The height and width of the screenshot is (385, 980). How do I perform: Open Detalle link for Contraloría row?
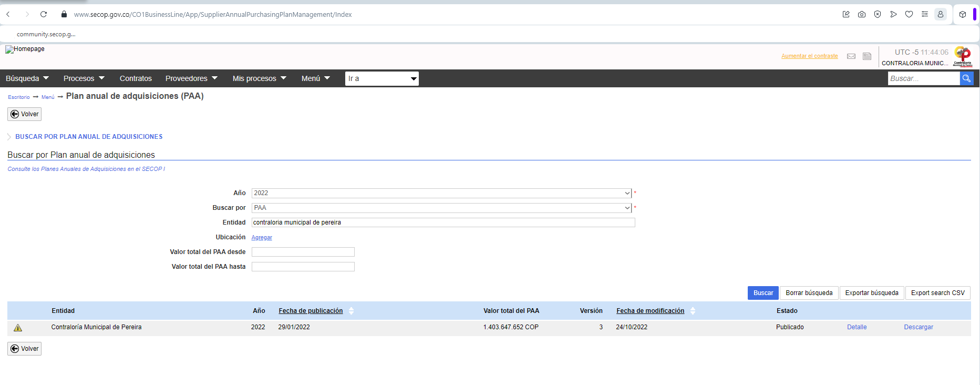[857, 327]
